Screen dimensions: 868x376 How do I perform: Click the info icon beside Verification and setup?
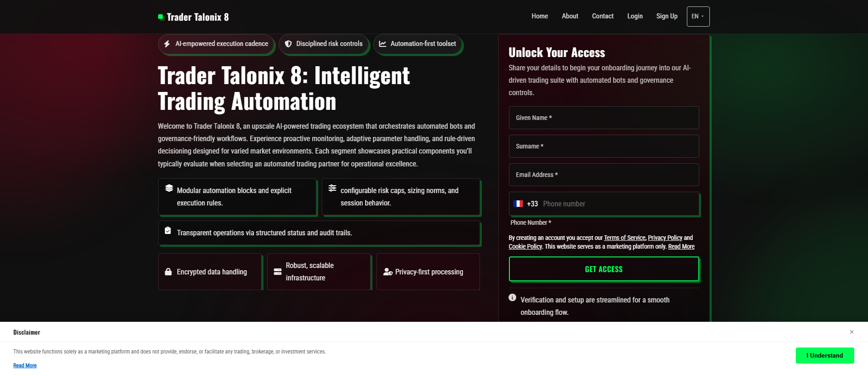tap(512, 297)
